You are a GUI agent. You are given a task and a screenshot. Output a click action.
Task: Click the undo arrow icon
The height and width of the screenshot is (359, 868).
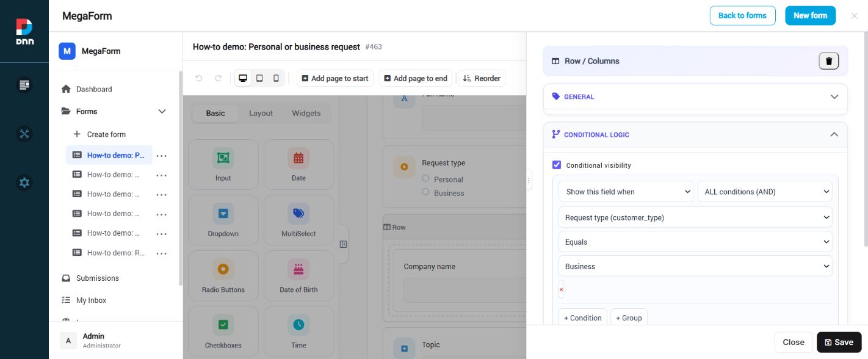(x=198, y=78)
